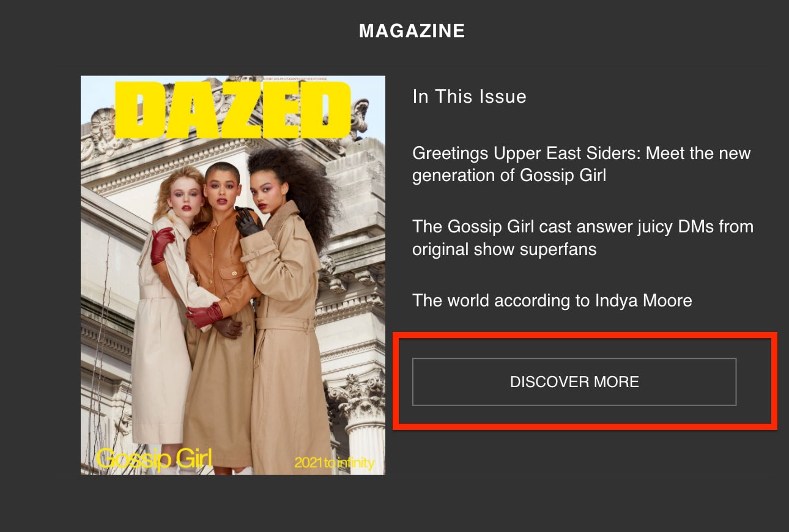Screen dimensions: 789x532
Task: Open The world according to Indya Moore
Action: coord(552,301)
